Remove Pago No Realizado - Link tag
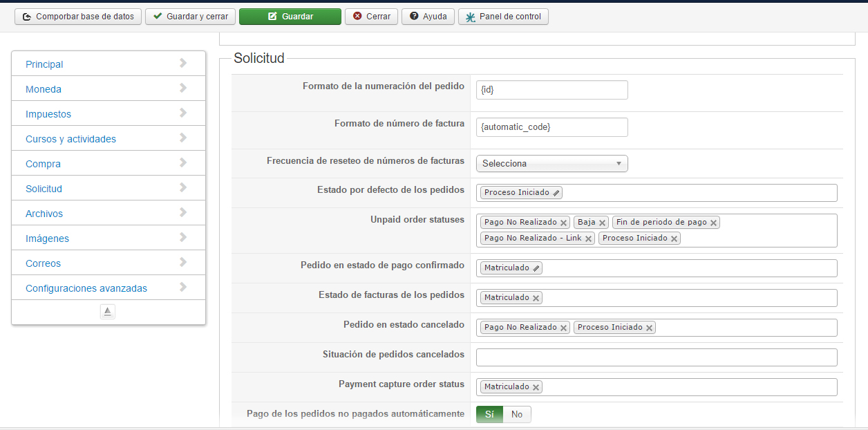 coord(588,239)
